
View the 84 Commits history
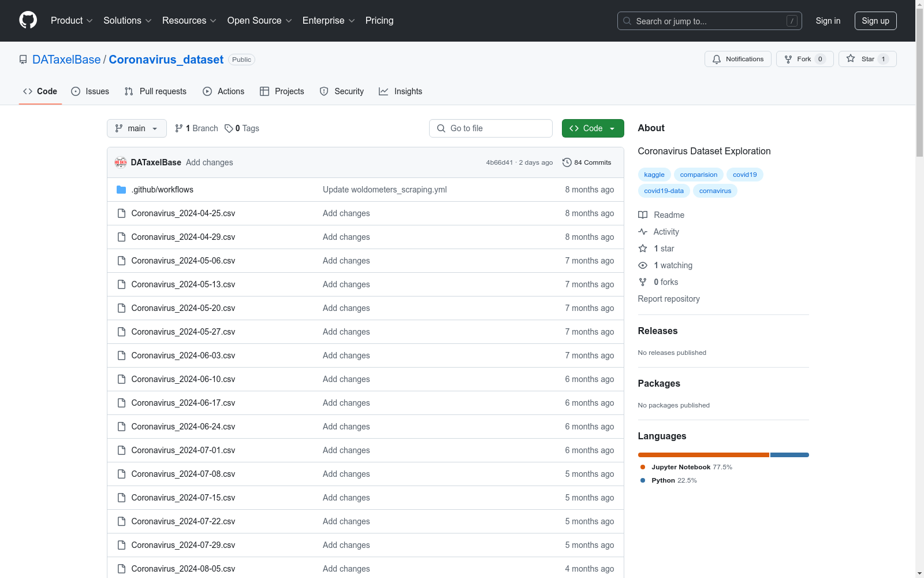tap(587, 162)
